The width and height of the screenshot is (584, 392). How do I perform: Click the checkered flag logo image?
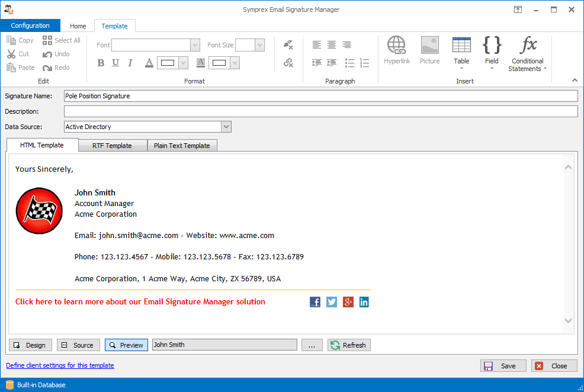(39, 211)
